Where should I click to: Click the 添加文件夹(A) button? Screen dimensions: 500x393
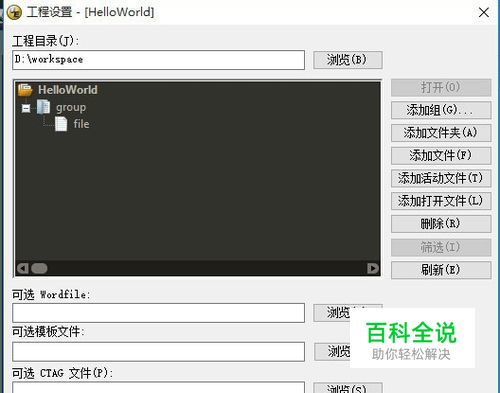click(441, 133)
